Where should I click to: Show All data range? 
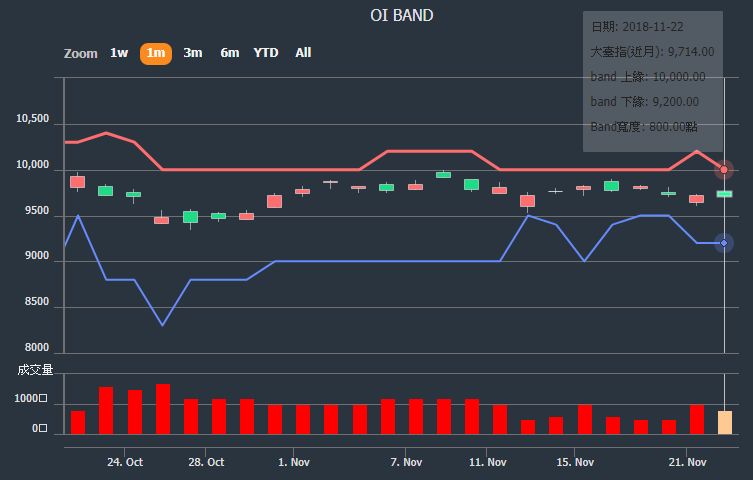point(303,53)
